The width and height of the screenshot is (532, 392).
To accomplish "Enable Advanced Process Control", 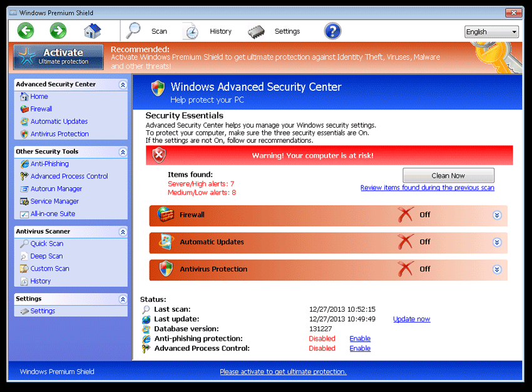I will click(x=360, y=349).
